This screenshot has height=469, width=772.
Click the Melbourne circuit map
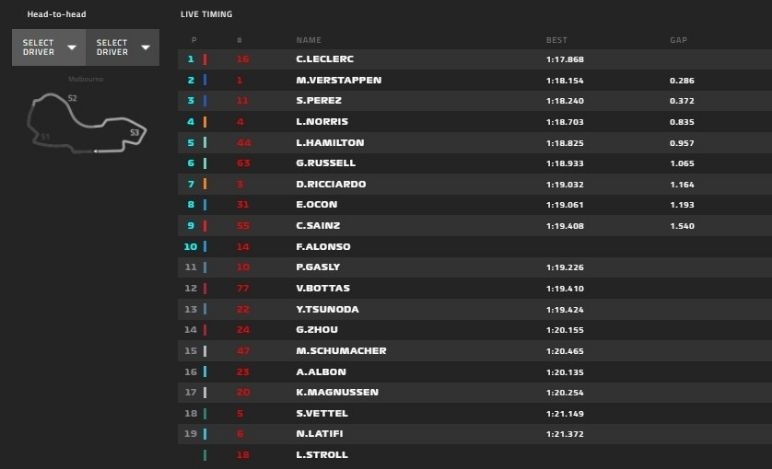click(88, 122)
